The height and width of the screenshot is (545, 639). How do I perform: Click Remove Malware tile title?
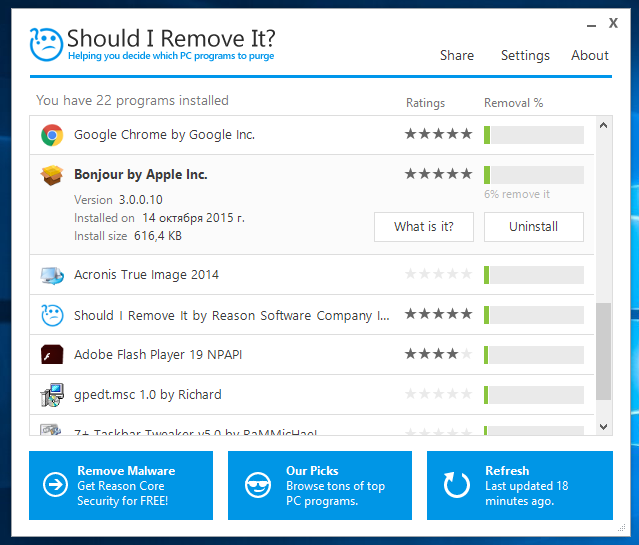[x=126, y=471]
